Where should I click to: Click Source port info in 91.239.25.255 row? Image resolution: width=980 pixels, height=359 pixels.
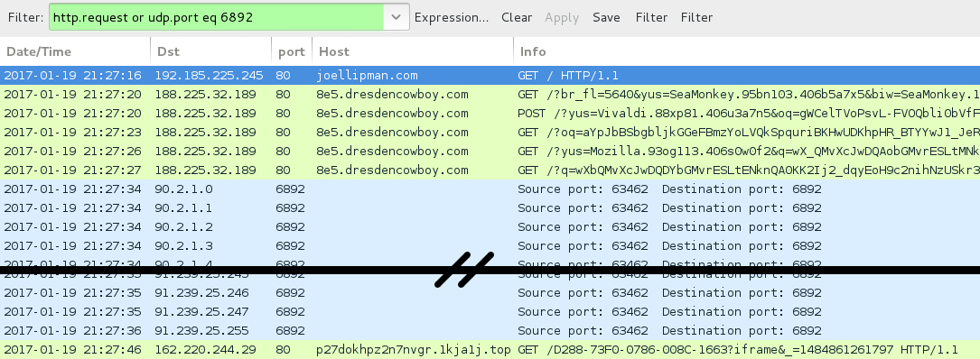tap(669, 330)
